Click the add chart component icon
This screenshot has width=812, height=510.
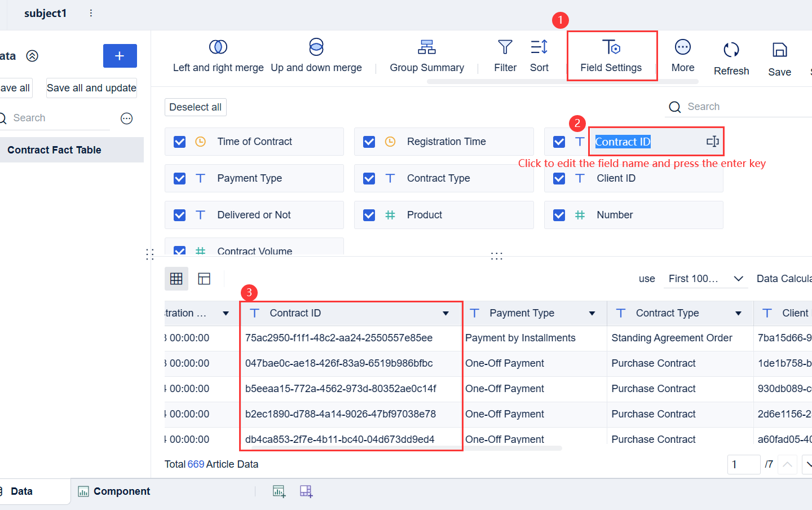[279, 491]
